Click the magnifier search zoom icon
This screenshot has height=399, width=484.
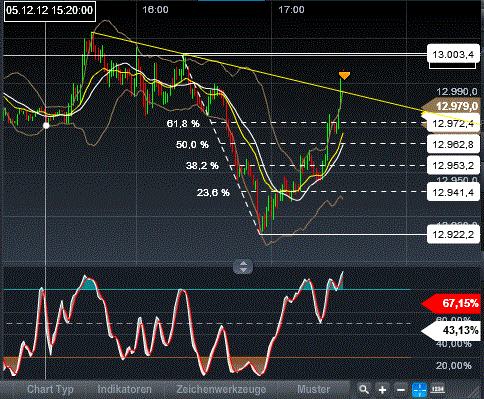click(364, 389)
